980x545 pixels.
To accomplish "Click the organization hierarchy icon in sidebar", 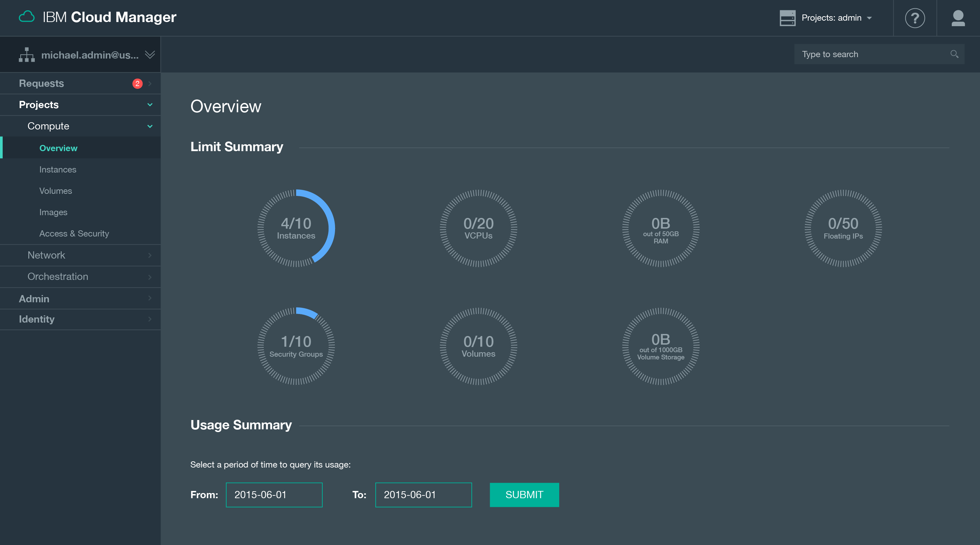I will (27, 54).
